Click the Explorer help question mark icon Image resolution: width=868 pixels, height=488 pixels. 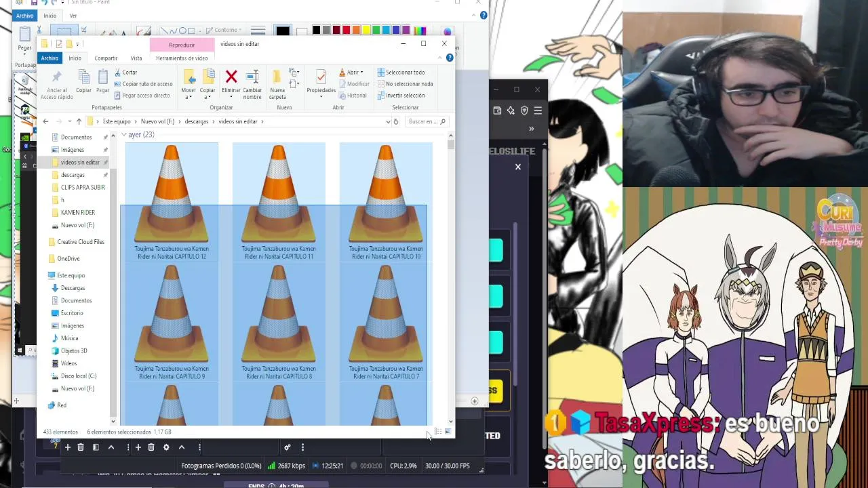tap(450, 58)
